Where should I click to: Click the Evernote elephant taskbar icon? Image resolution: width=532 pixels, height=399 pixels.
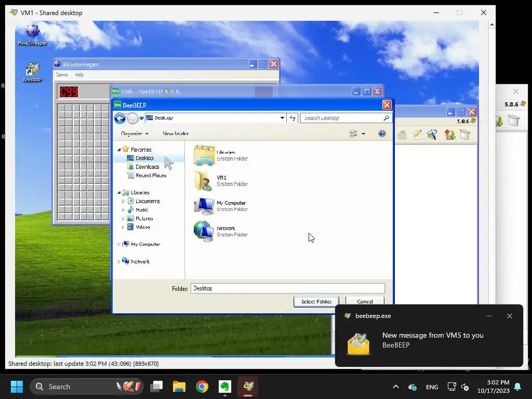coord(224,387)
